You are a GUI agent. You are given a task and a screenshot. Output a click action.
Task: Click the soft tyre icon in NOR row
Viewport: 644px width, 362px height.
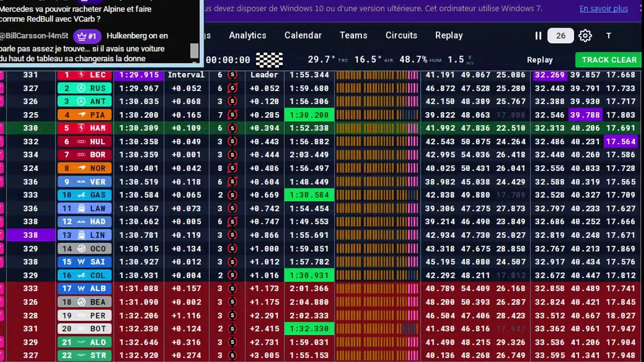coord(232,168)
